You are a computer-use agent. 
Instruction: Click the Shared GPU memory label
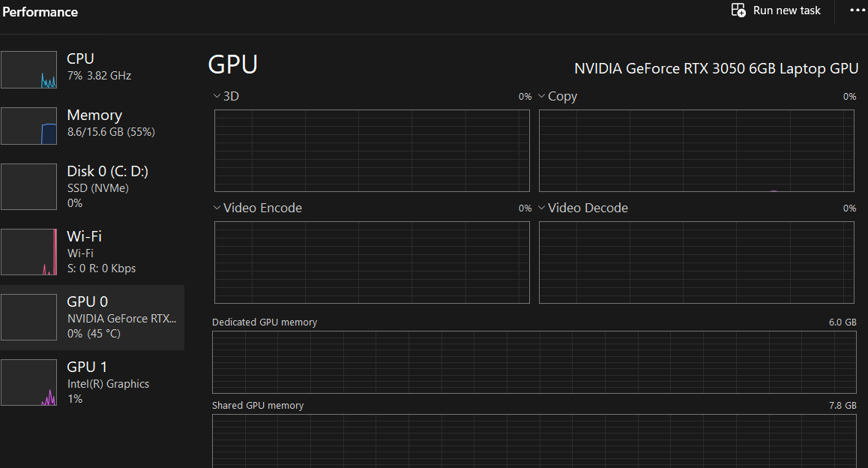click(x=258, y=406)
